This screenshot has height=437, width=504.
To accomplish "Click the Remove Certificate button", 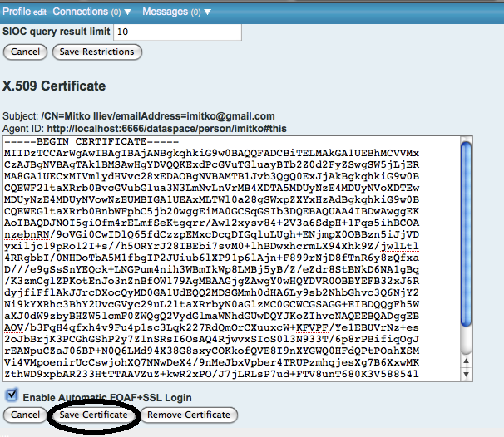I will (x=190, y=415).
